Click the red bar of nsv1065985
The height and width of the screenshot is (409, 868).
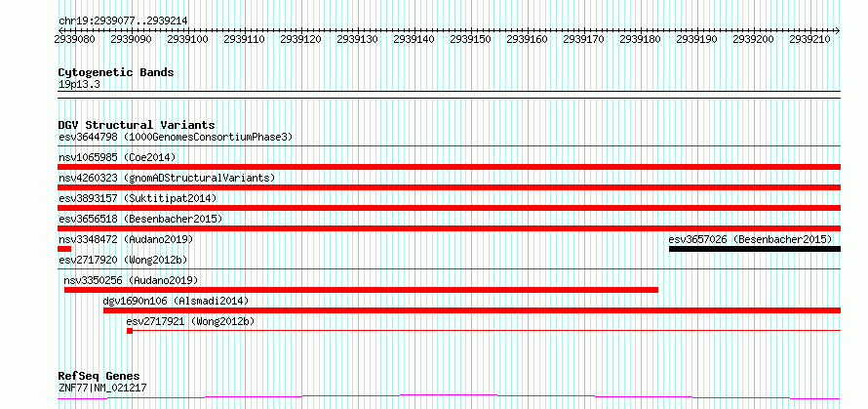point(449,167)
